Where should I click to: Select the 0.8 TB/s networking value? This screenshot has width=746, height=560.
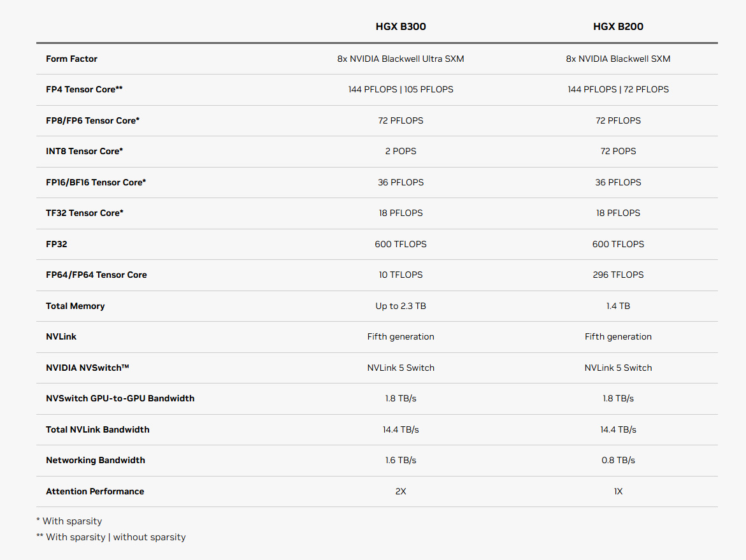[618, 461]
